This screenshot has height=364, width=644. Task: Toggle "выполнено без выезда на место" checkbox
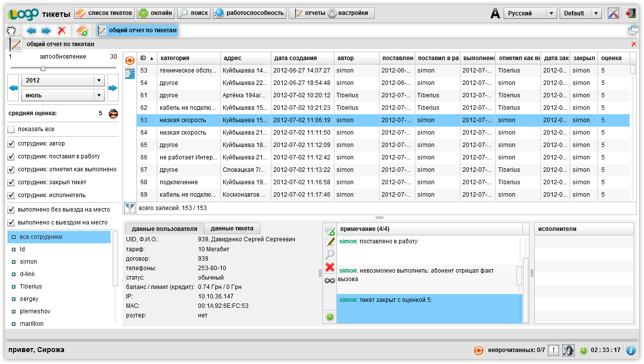tap(11, 210)
